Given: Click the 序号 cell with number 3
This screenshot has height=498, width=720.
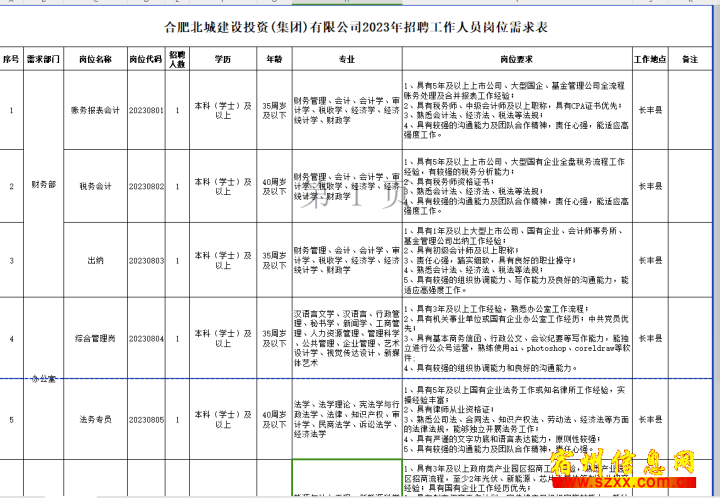Looking at the screenshot, I should click(11, 260).
